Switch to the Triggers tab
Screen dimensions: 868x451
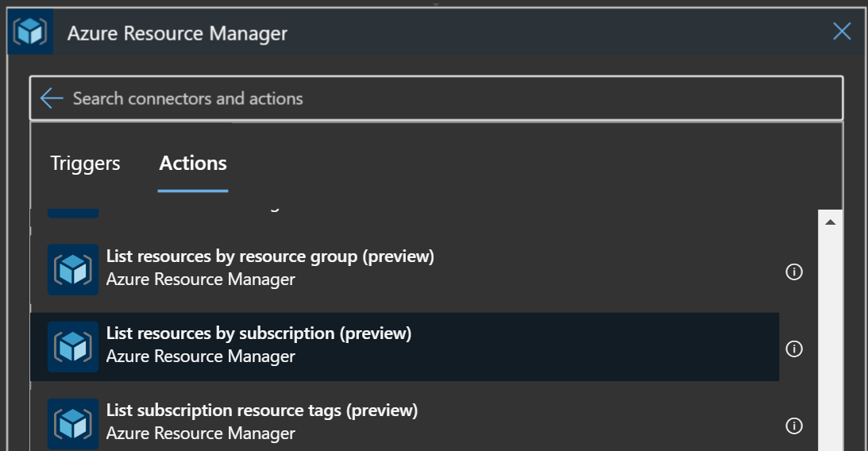[x=85, y=164]
